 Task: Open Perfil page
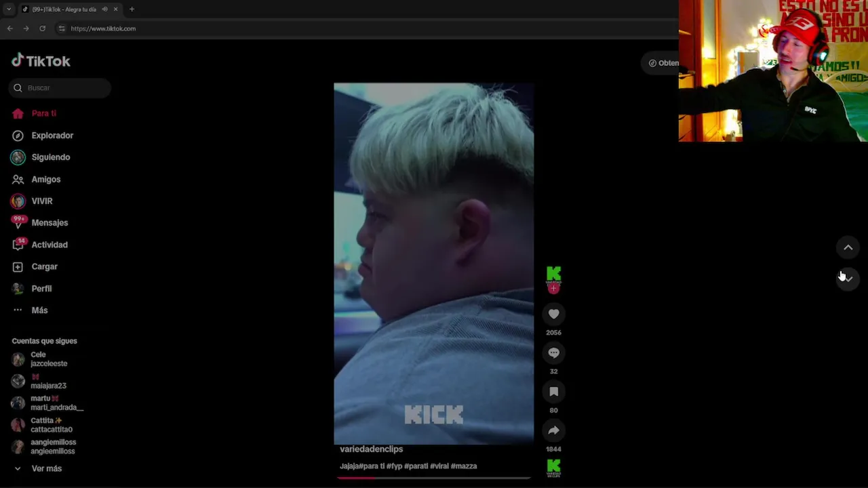tap(41, 289)
